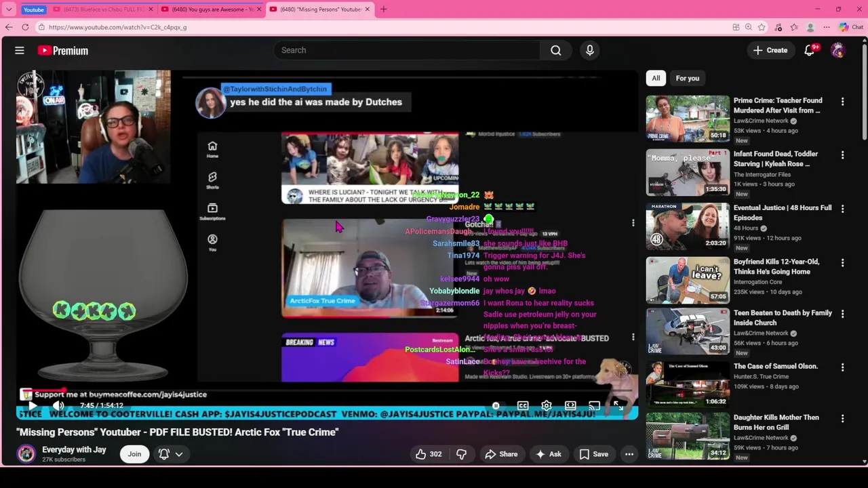Close the You guys are Awesome tab
This screenshot has width=868, height=488.
[x=259, y=9]
